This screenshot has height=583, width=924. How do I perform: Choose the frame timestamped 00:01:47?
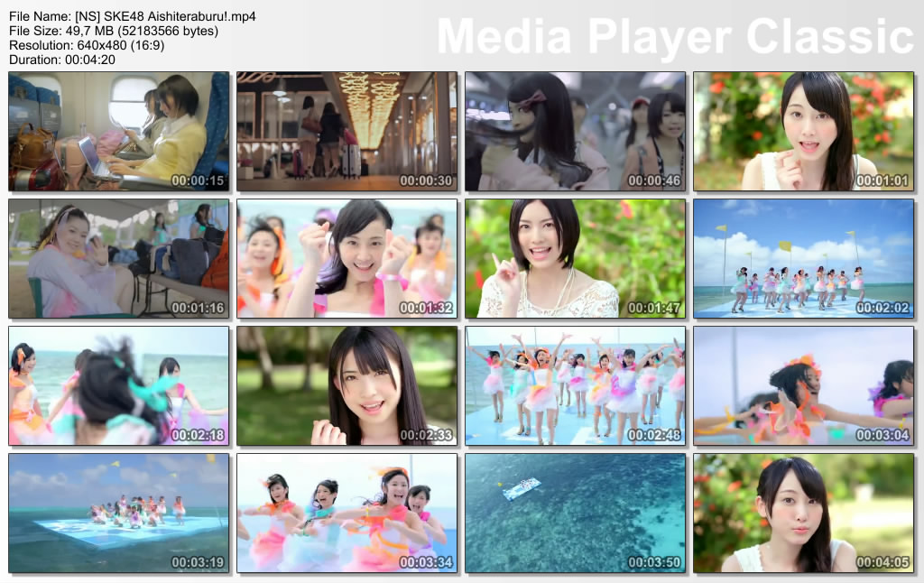pyautogui.click(x=575, y=259)
